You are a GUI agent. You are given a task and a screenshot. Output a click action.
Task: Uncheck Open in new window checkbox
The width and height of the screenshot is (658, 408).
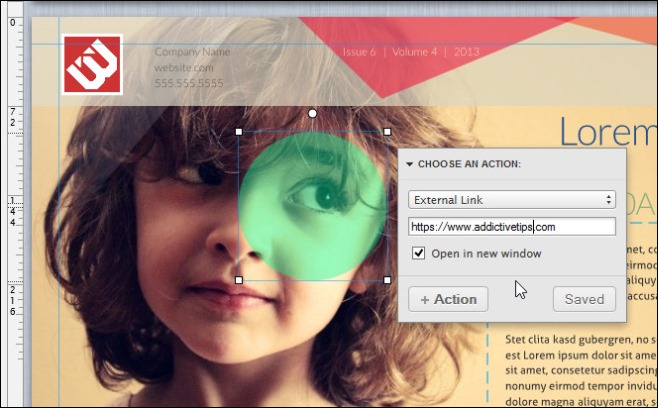point(418,253)
